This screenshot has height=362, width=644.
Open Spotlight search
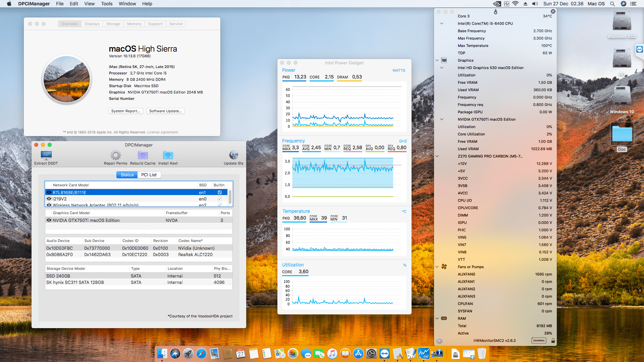point(612,4)
